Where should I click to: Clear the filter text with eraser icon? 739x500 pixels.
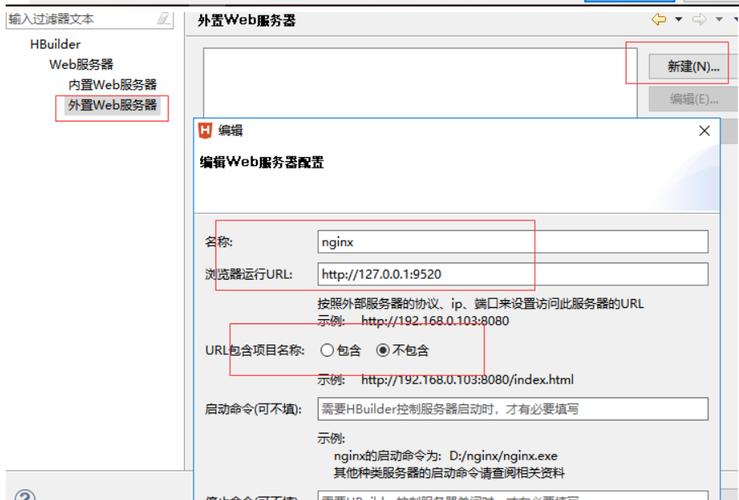164,19
